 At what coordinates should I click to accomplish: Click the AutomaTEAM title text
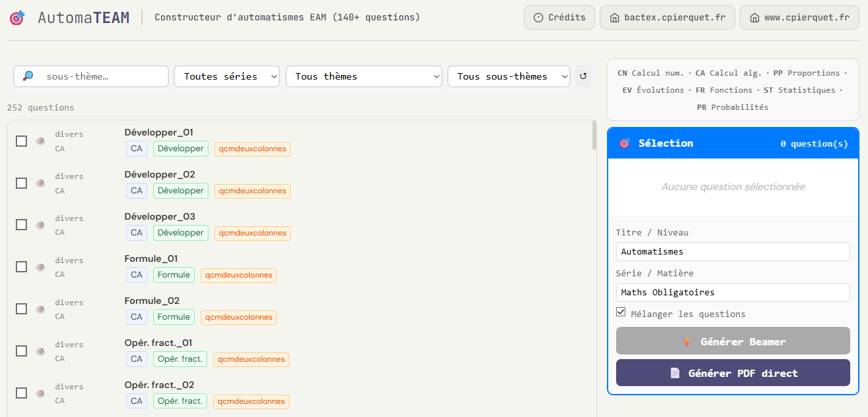(84, 18)
